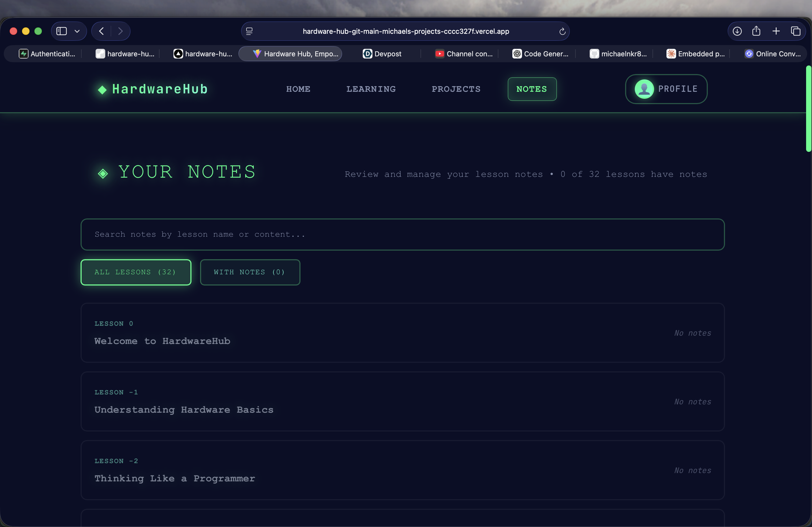This screenshot has height=527, width=812.
Task: Open sidebar options dropdown chevron
Action: point(77,31)
